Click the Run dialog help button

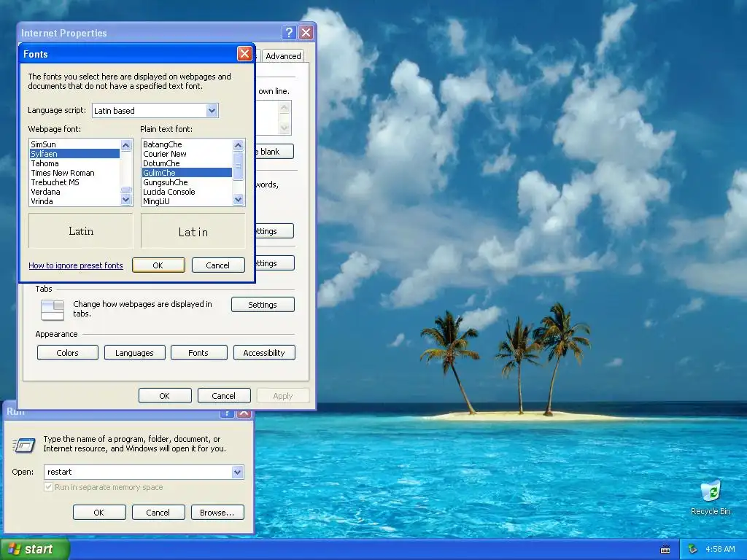pyautogui.click(x=227, y=413)
